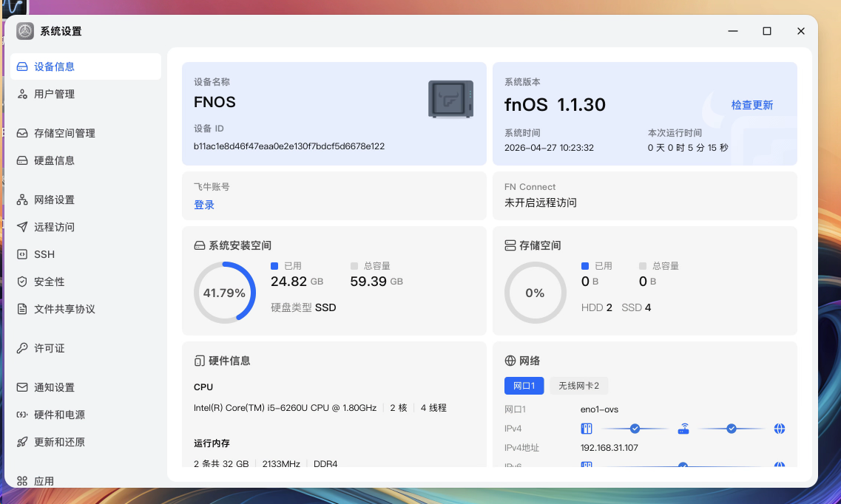The image size is (841, 504).
Task: Click the NAS device image thumbnail
Action: click(450, 99)
